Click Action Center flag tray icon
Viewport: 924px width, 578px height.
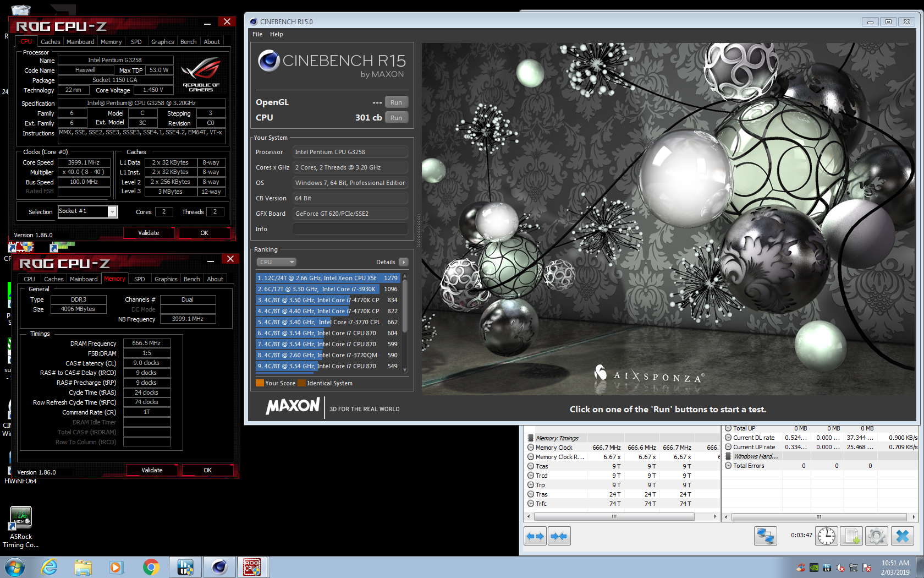pos(867,568)
